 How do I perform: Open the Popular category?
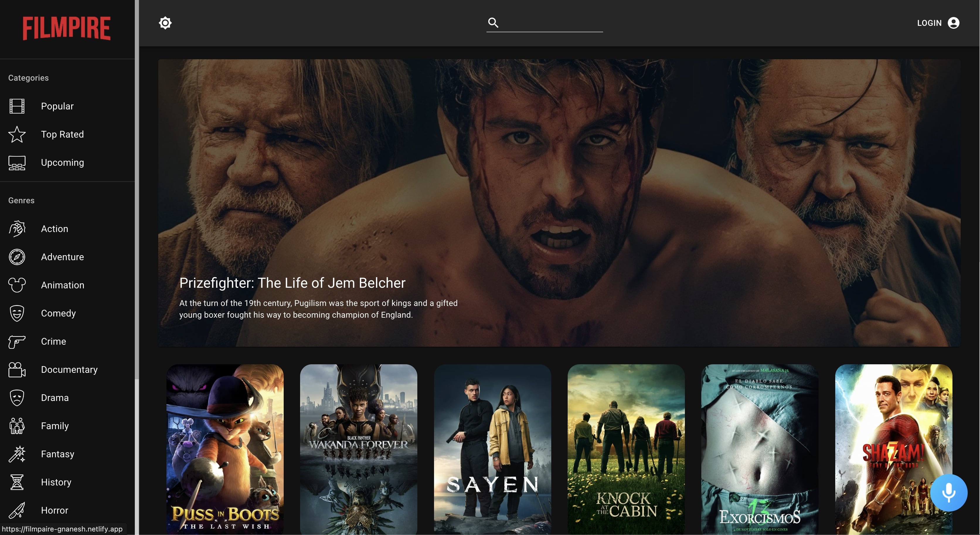(x=57, y=106)
